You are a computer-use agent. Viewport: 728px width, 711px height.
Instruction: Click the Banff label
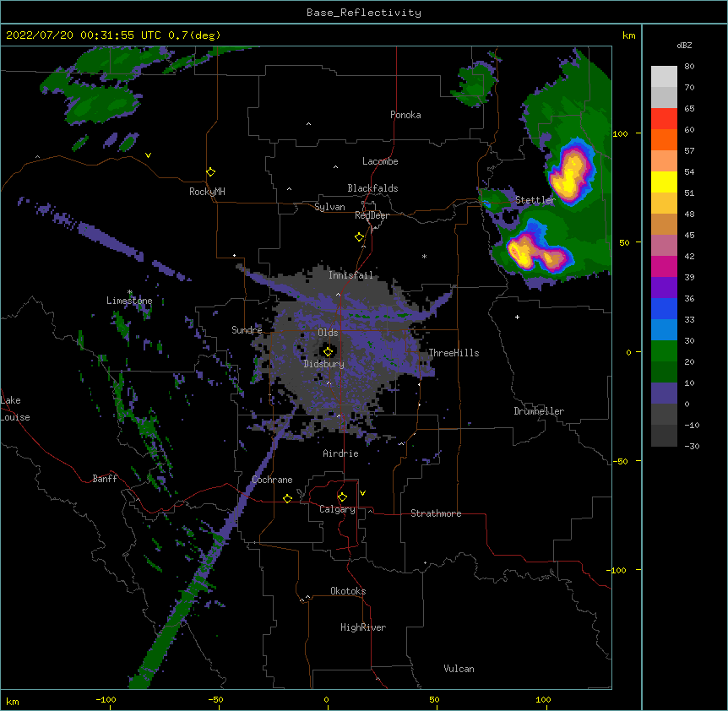105,479
